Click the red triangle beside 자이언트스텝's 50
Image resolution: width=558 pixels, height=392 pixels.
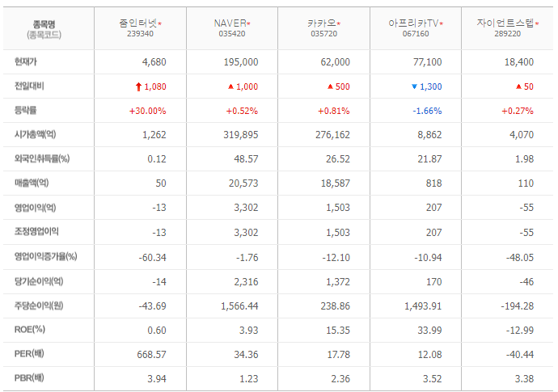(518, 86)
